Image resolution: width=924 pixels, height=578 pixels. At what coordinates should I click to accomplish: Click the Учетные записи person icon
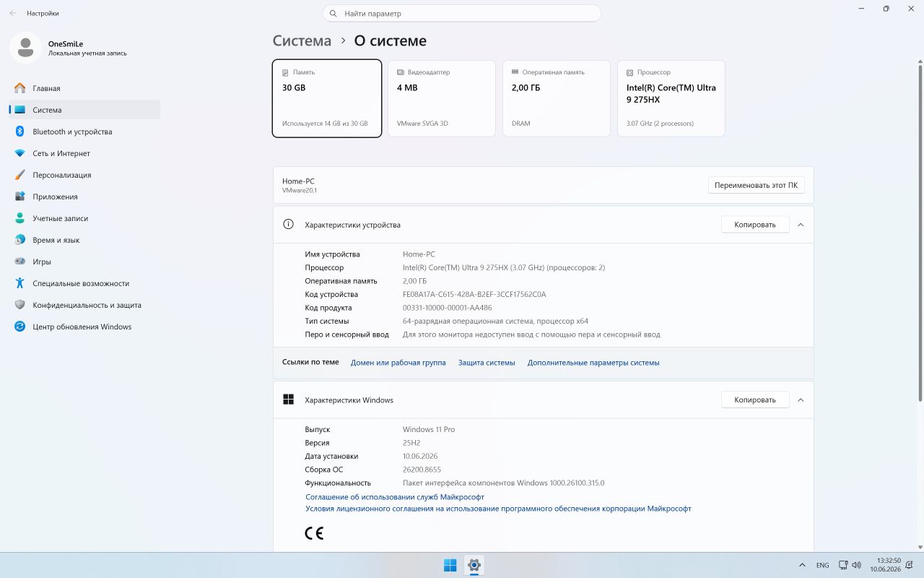pyautogui.click(x=19, y=218)
